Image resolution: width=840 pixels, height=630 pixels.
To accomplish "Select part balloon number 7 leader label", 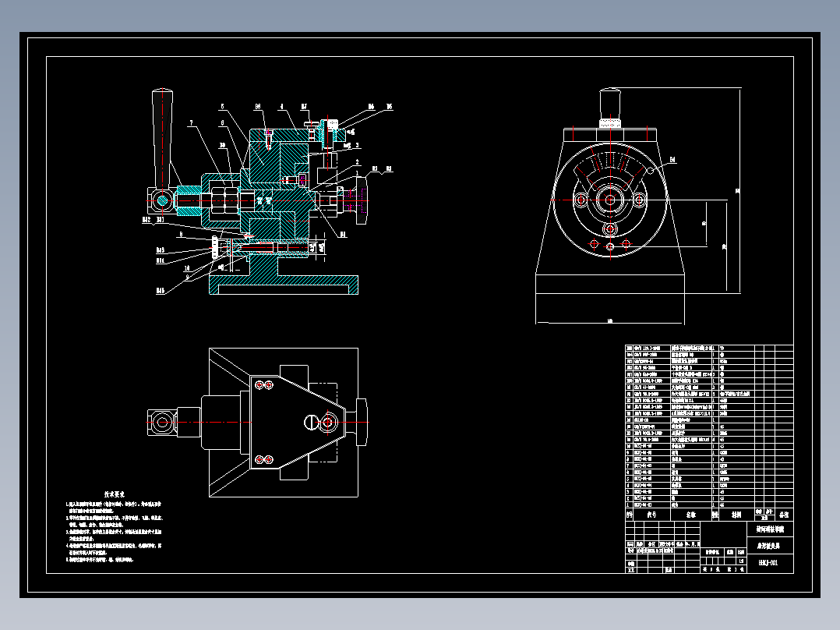I will (191, 122).
